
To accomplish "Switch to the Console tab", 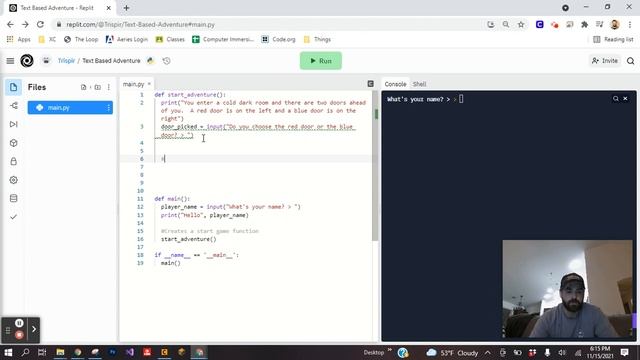I will coord(395,84).
